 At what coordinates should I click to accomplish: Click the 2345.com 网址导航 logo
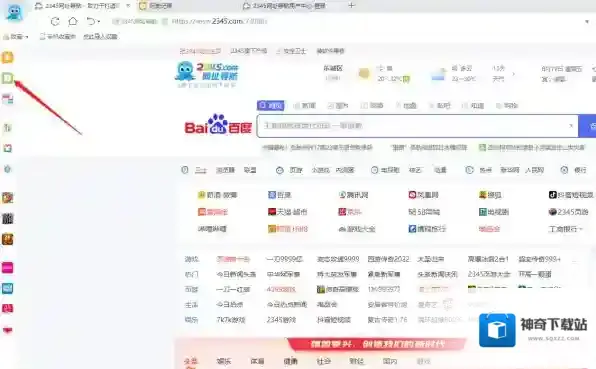tap(207, 74)
